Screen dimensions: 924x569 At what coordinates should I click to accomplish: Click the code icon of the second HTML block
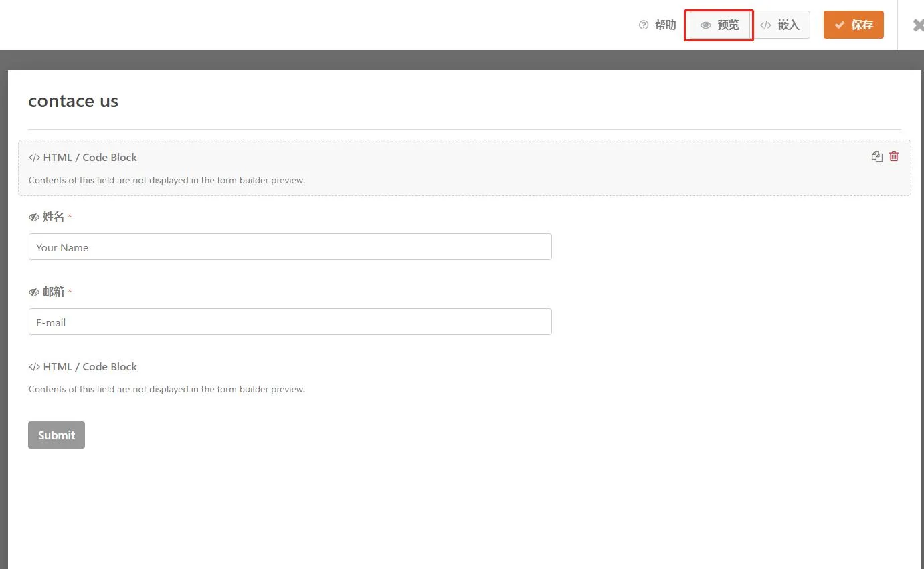click(x=34, y=367)
